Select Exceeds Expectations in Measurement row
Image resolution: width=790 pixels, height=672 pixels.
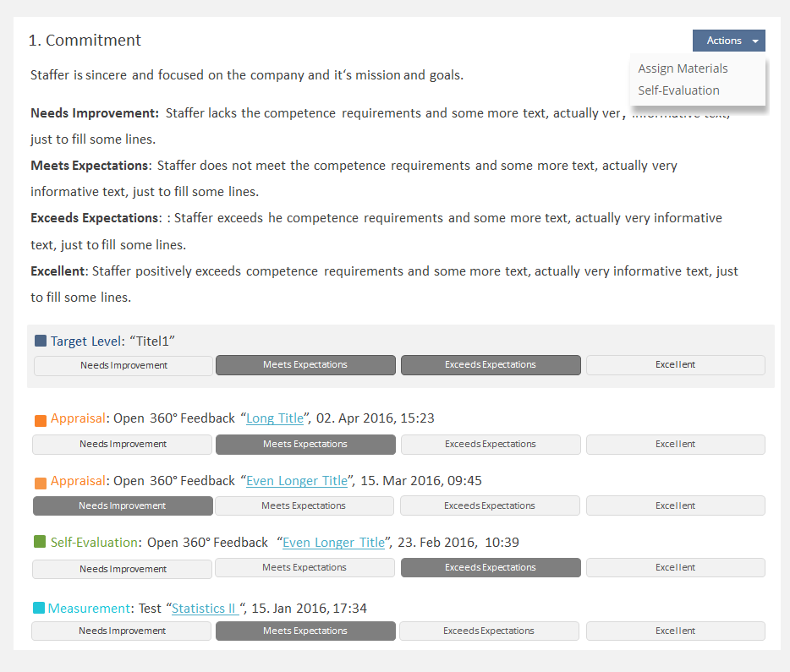[x=489, y=631]
